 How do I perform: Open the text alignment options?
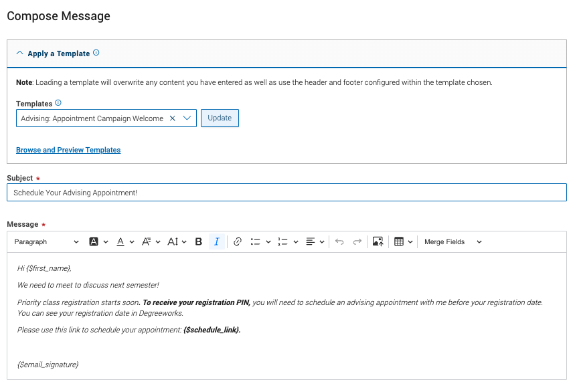(x=315, y=241)
